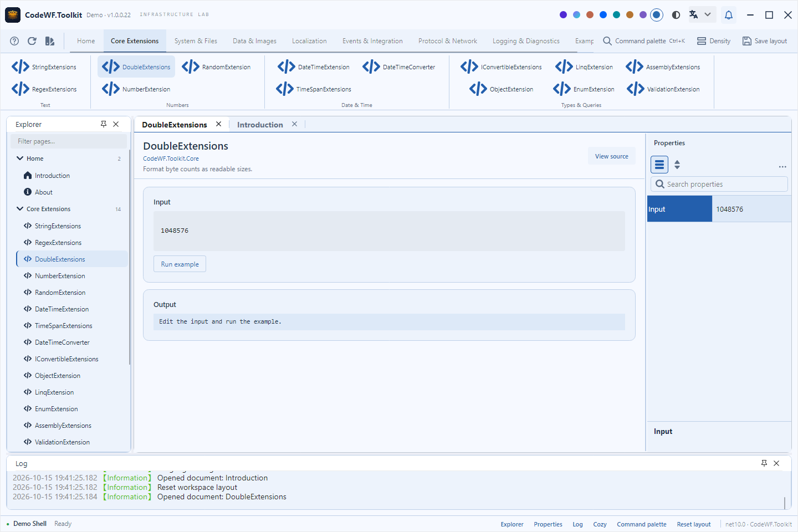Collapse the Home tree group
Screen dimensions: 798x532
[20, 158]
